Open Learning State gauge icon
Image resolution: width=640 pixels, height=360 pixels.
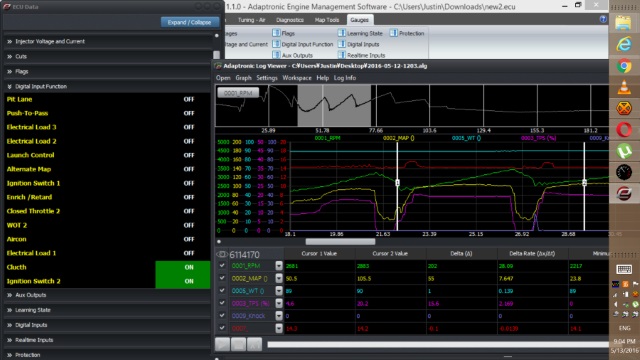click(342, 33)
